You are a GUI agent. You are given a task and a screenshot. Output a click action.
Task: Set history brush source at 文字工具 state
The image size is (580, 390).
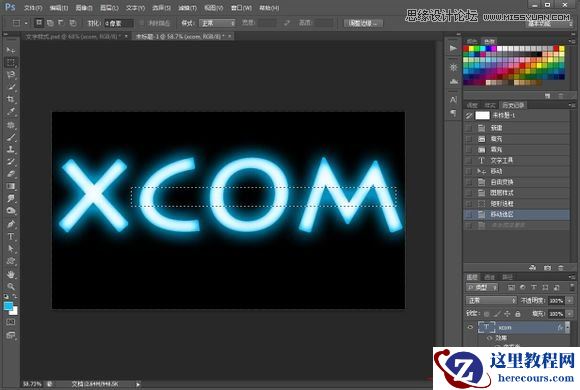469,161
